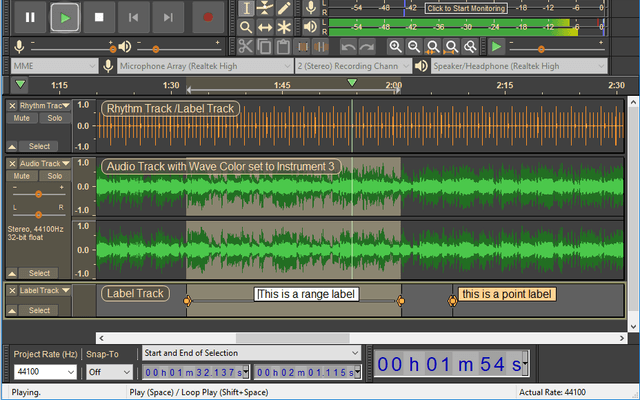Screen dimensions: 640x400
Task: Click the horizontal scrollbar thumb
Action: [x=293, y=338]
